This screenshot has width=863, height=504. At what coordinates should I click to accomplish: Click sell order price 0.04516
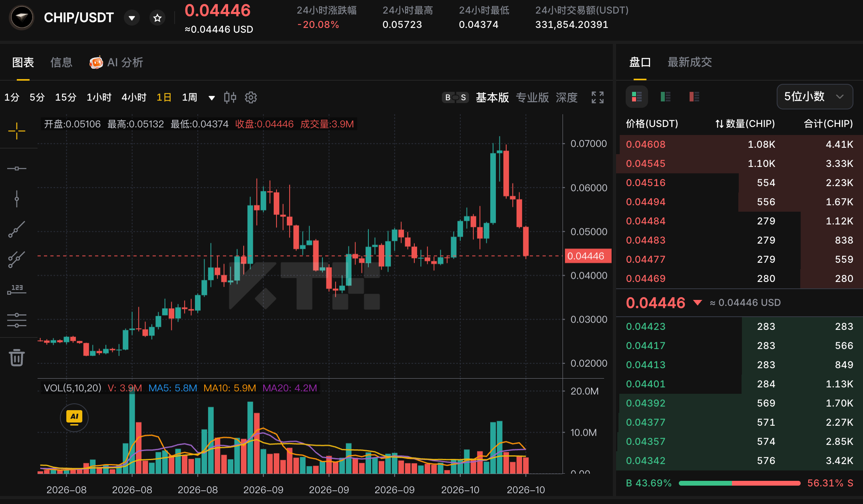[646, 183]
